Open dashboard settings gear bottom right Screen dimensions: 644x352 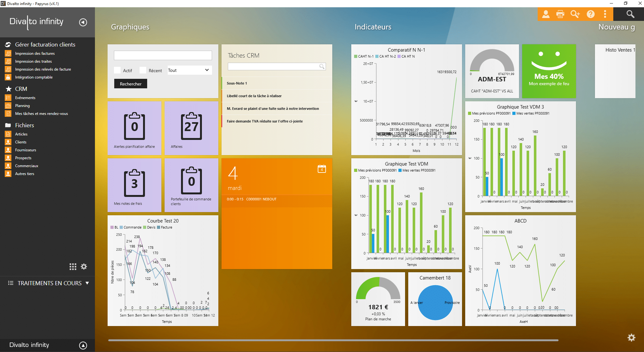point(631,337)
